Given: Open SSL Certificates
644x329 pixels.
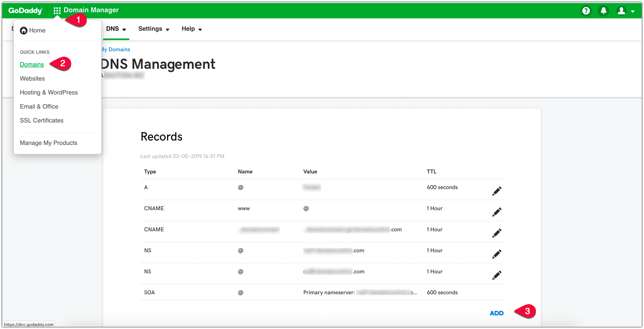Looking at the screenshot, I should click(x=42, y=120).
